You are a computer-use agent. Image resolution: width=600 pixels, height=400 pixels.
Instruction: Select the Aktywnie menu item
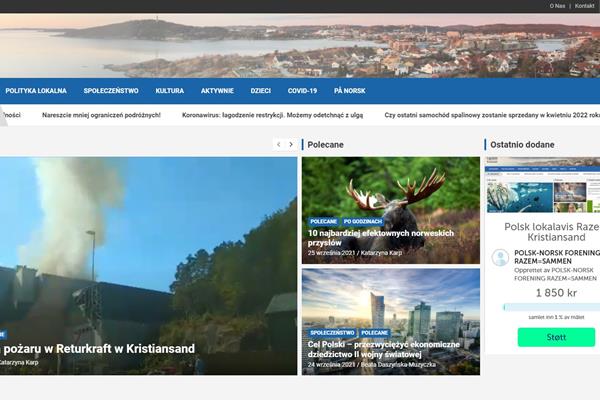pos(217,91)
